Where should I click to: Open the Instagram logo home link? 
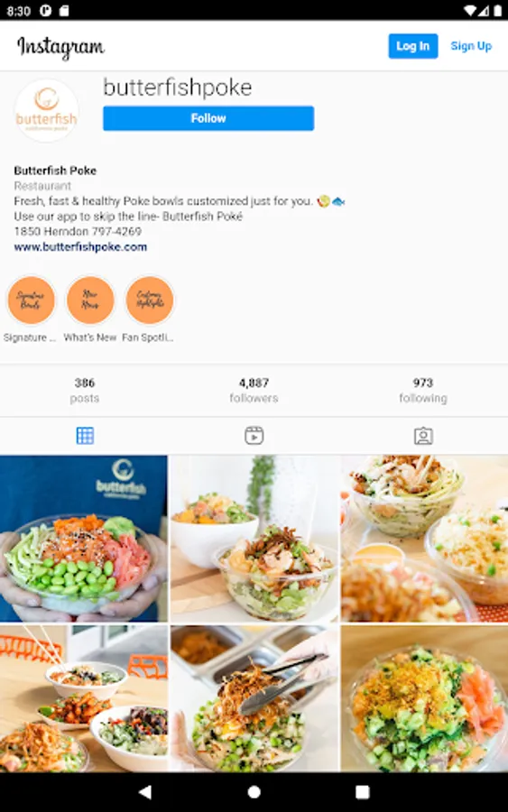(x=60, y=47)
